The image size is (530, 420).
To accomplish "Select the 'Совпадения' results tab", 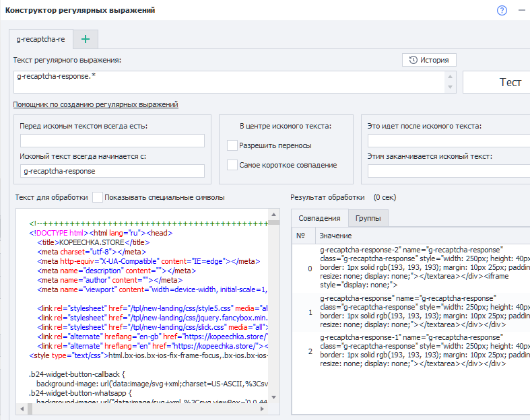I will pyautogui.click(x=319, y=219).
